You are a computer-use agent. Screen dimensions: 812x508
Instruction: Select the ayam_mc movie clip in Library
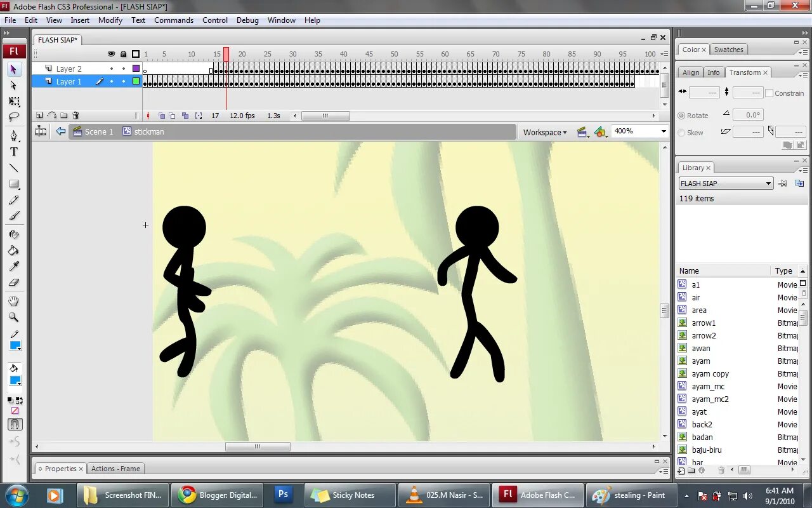click(710, 386)
